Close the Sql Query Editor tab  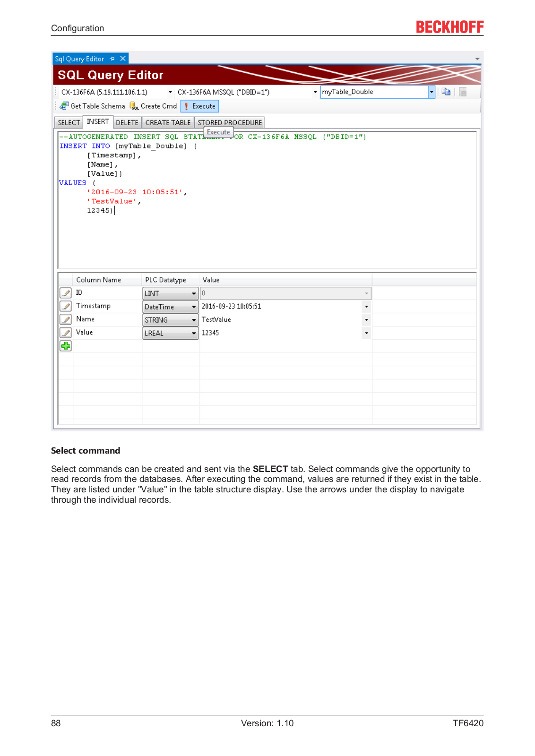click(123, 59)
